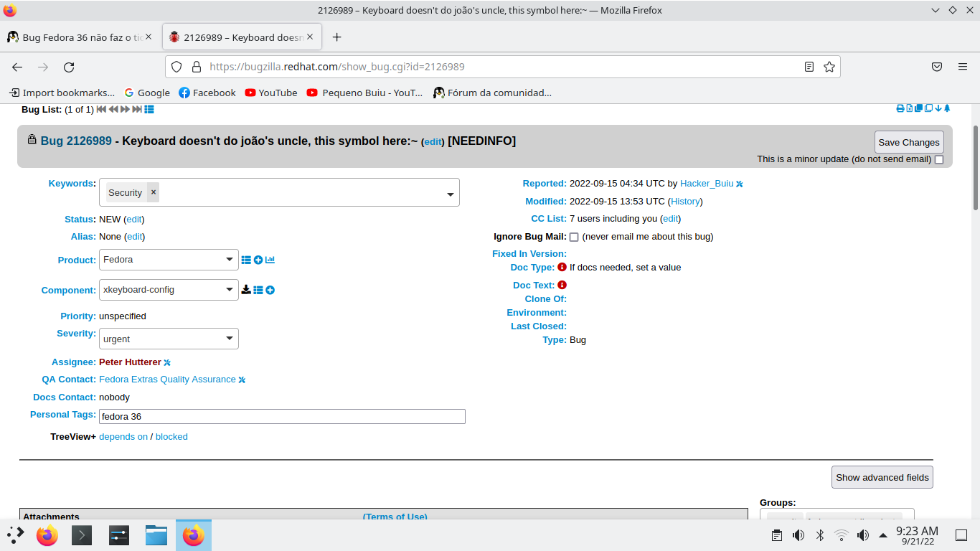Open the Google bookmark

pos(147,93)
